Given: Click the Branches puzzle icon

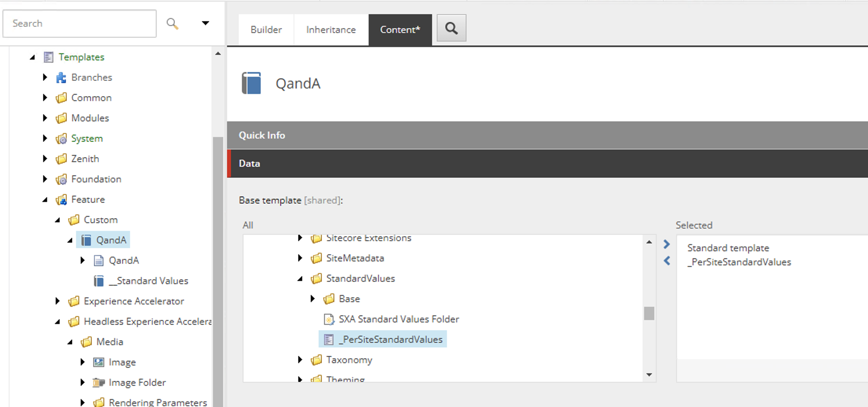Looking at the screenshot, I should [x=61, y=77].
